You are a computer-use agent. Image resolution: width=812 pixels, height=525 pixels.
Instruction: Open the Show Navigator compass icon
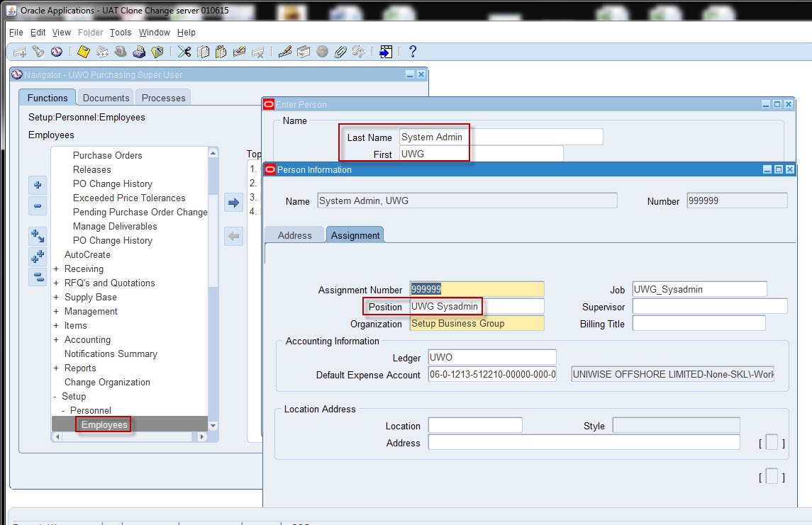(57, 51)
